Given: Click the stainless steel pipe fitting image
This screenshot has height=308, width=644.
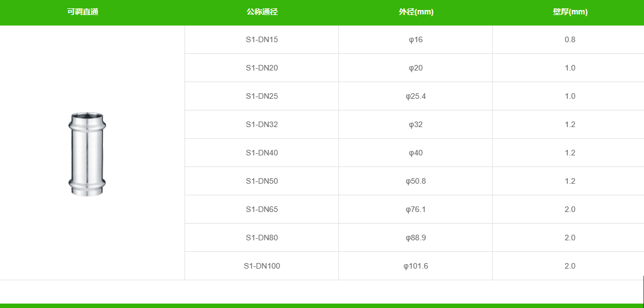Looking at the screenshot, I should [x=87, y=154].
